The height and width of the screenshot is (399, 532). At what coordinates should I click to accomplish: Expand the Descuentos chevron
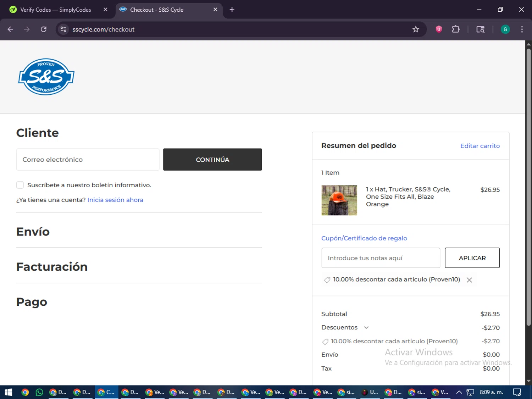[x=366, y=327]
